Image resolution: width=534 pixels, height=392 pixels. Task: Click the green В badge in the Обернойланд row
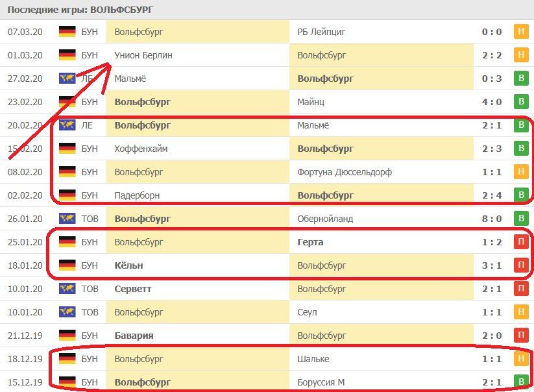520,219
